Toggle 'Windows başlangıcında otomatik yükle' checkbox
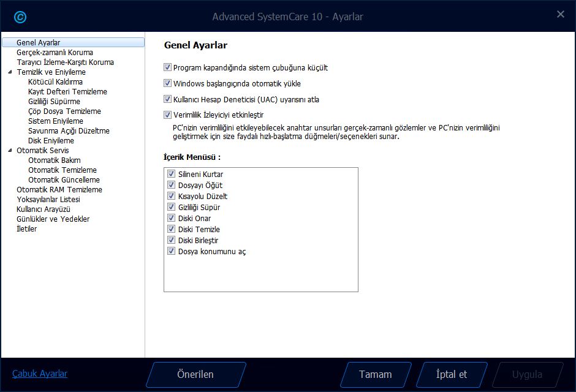576x392 pixels. pyautogui.click(x=167, y=83)
